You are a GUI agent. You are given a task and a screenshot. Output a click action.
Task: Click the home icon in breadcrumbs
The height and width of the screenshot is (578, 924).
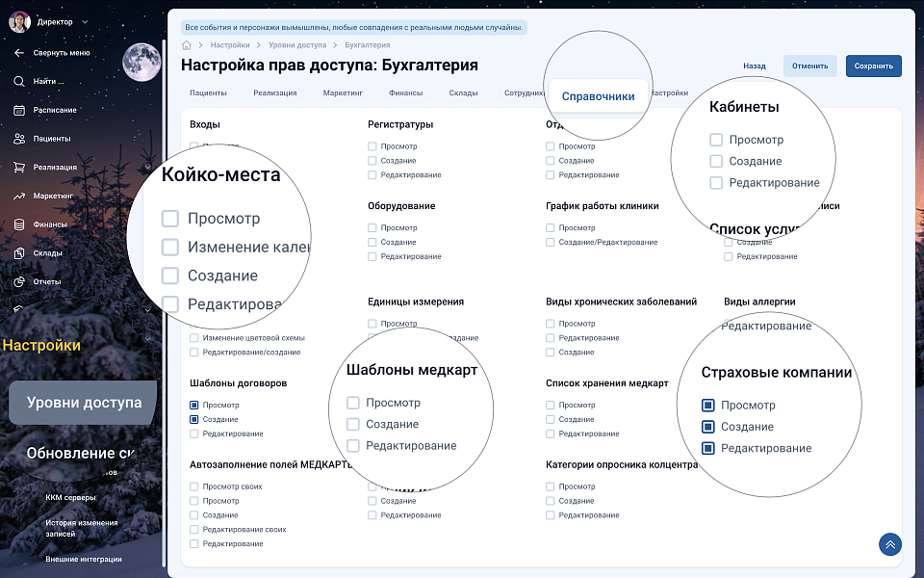tap(187, 45)
